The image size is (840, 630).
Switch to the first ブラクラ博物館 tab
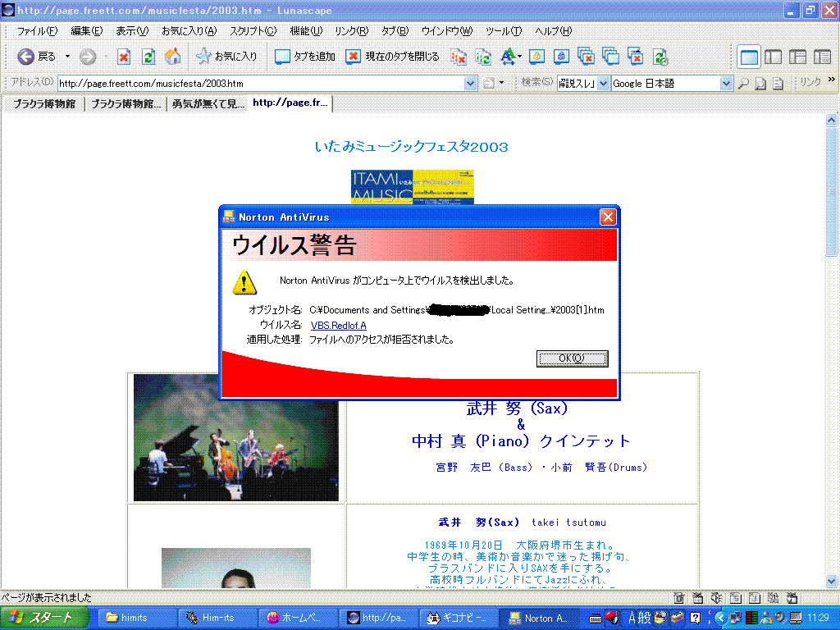click(44, 104)
